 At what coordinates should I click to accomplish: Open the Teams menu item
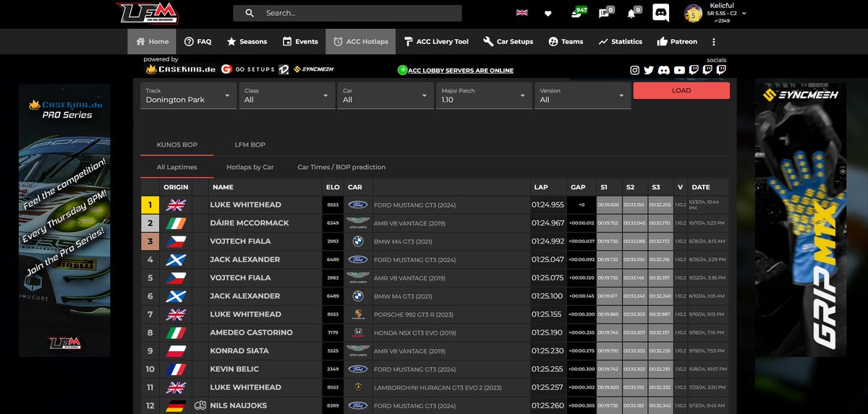566,42
